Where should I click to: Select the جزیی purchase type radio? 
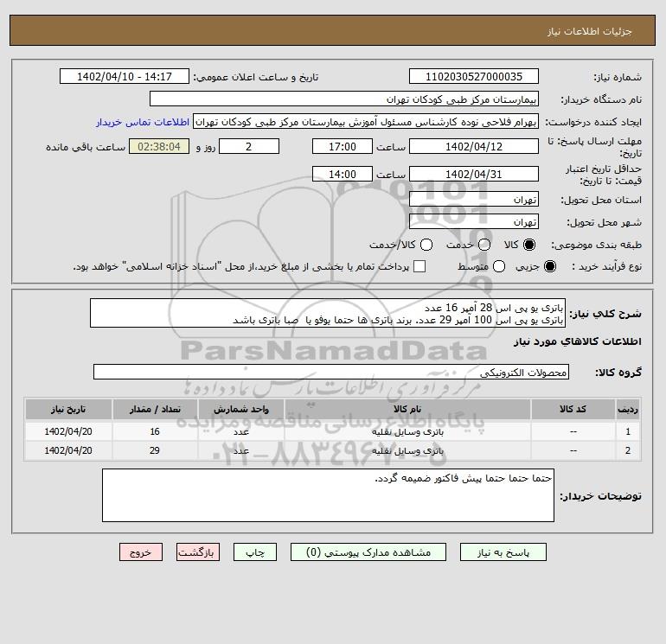click(550, 267)
